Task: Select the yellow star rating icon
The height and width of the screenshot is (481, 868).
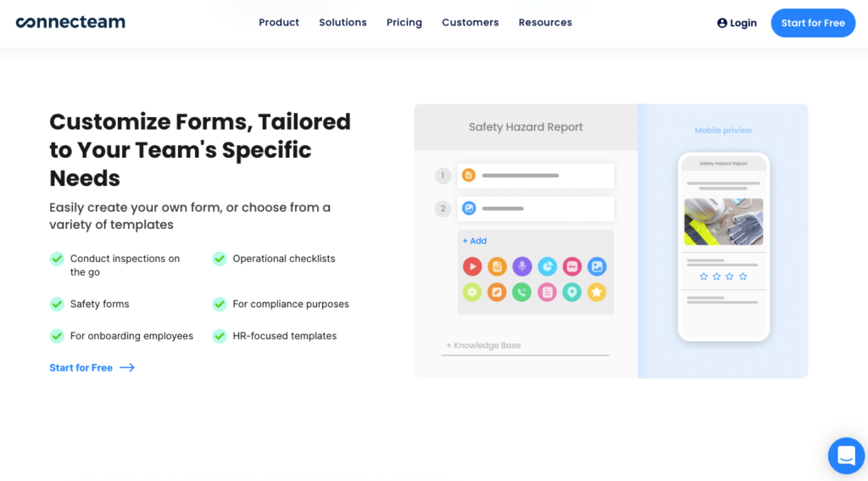Action: (x=597, y=292)
